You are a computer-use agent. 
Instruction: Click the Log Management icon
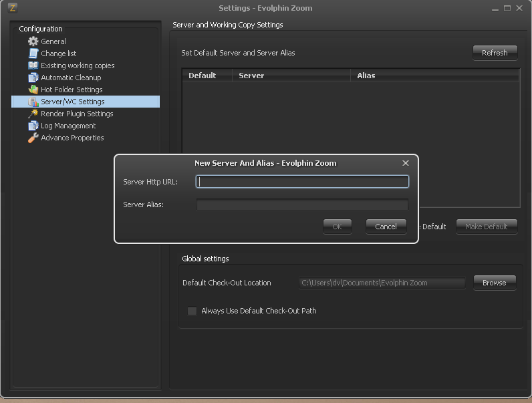33,126
